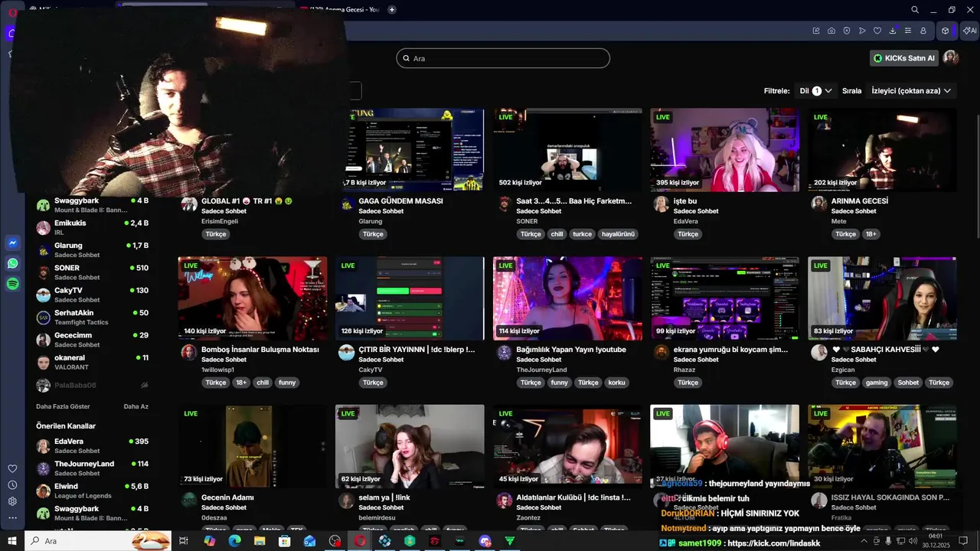Click Daha Az to collapse list
This screenshot has width=980, height=551.
[136, 406]
